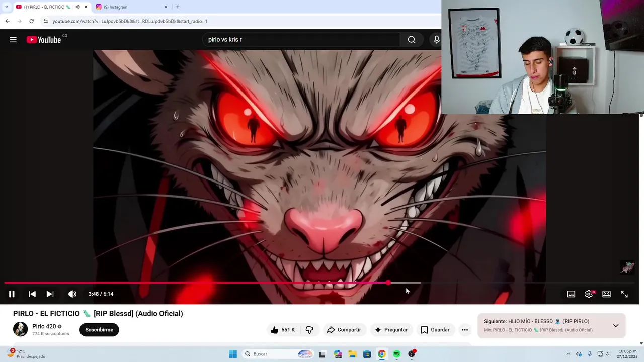Image resolution: width=644 pixels, height=362 pixels.
Task: Open more actions three-dot menu
Action: point(465,330)
